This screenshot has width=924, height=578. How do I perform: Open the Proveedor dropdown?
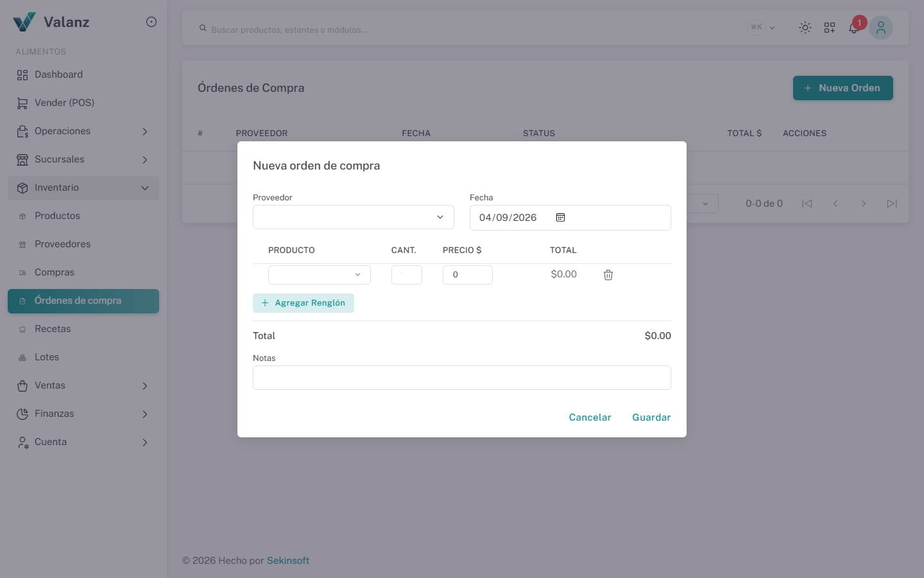click(x=354, y=217)
